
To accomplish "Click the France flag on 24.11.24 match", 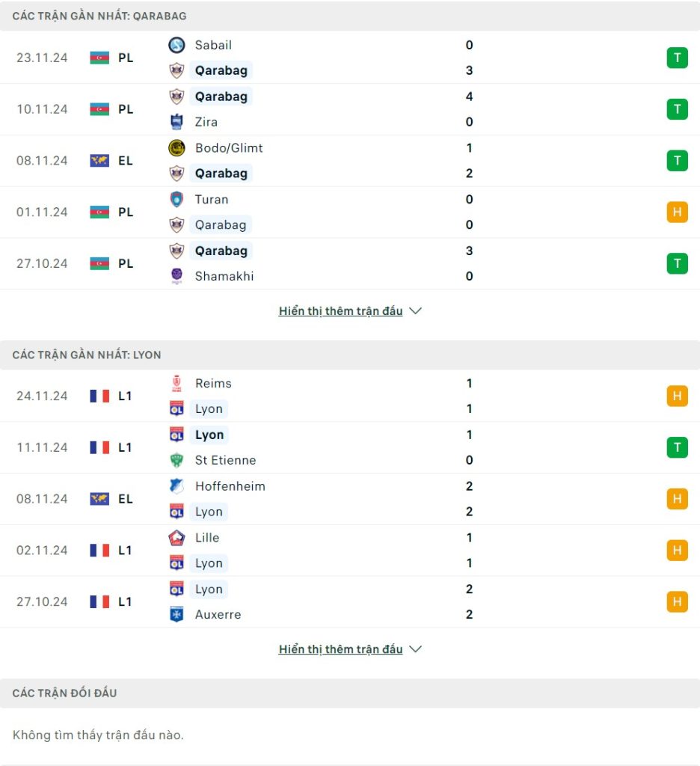I will (x=99, y=396).
